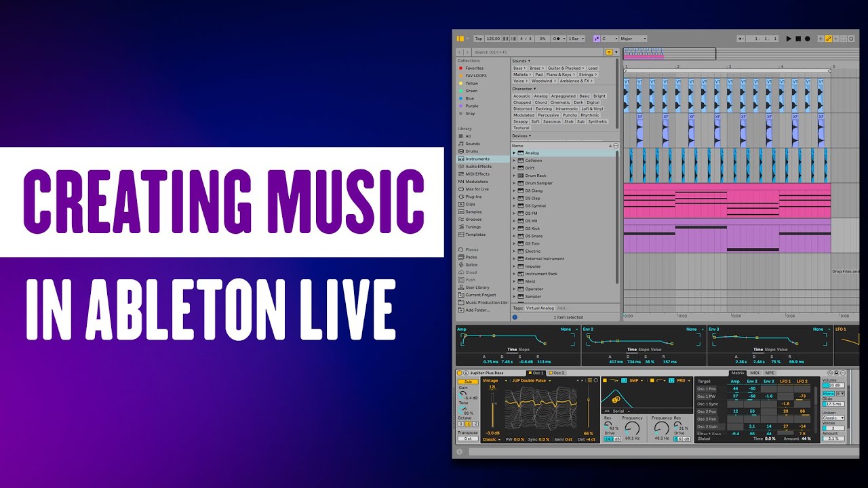Toggle the yellow automation arm button
Screen dimensions: 868x488
829,39
